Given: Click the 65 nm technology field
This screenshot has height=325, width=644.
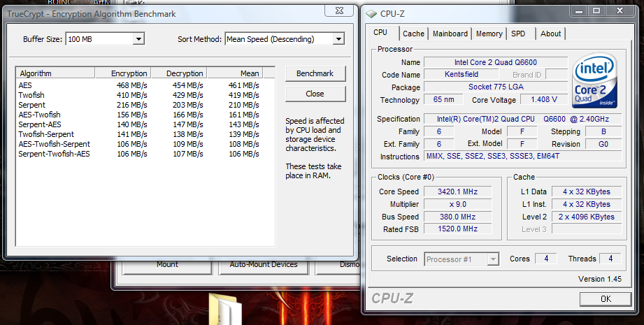Looking at the screenshot, I should click(443, 100).
